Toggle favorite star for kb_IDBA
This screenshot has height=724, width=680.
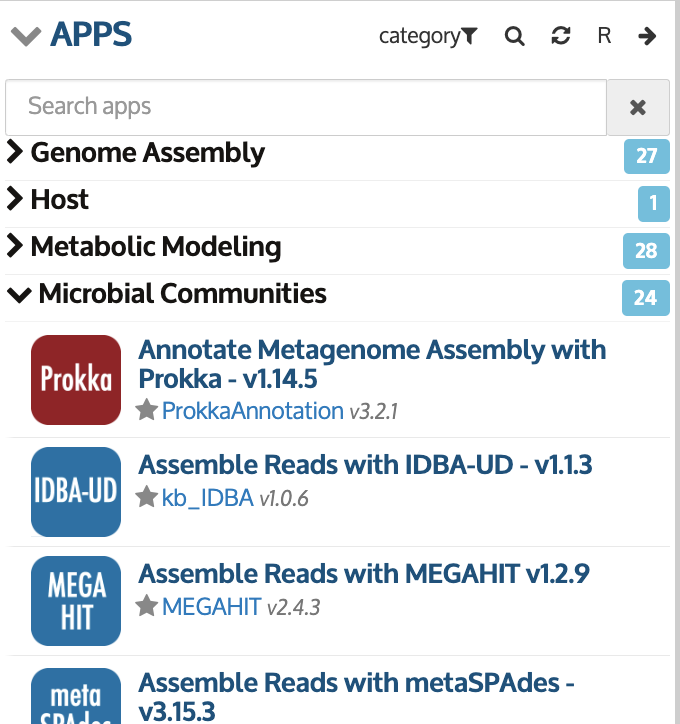(x=147, y=497)
